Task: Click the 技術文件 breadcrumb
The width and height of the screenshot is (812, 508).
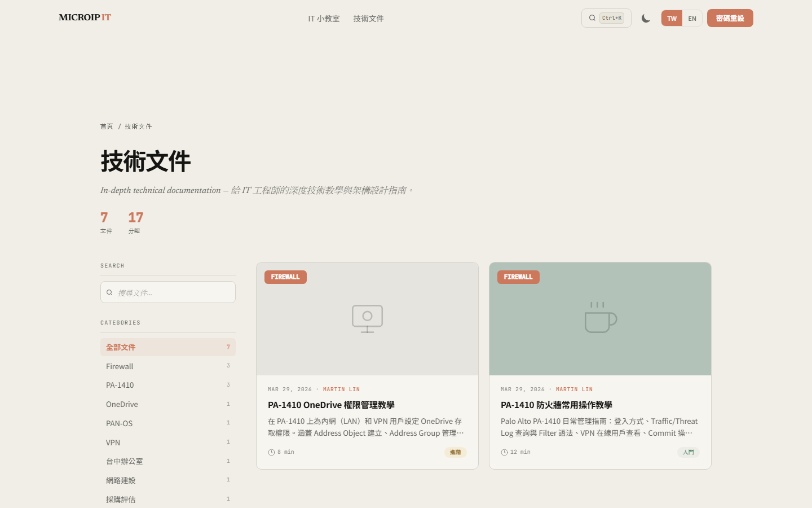Action: tap(138, 126)
